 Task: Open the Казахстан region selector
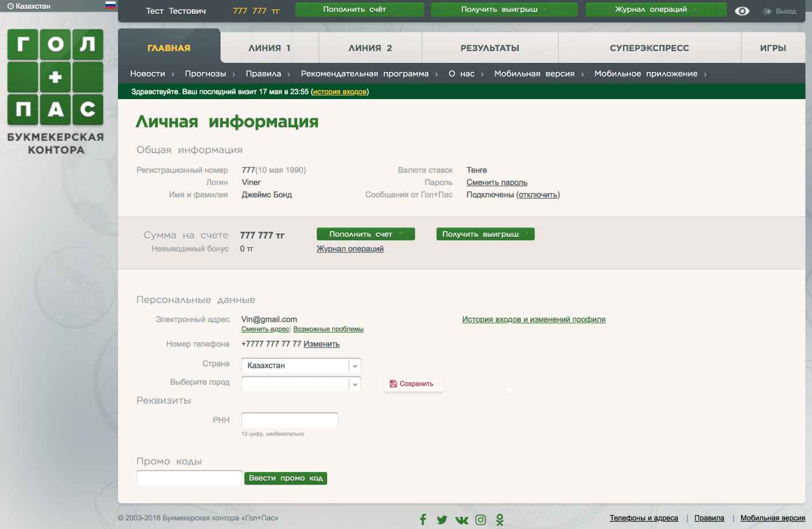[x=29, y=6]
